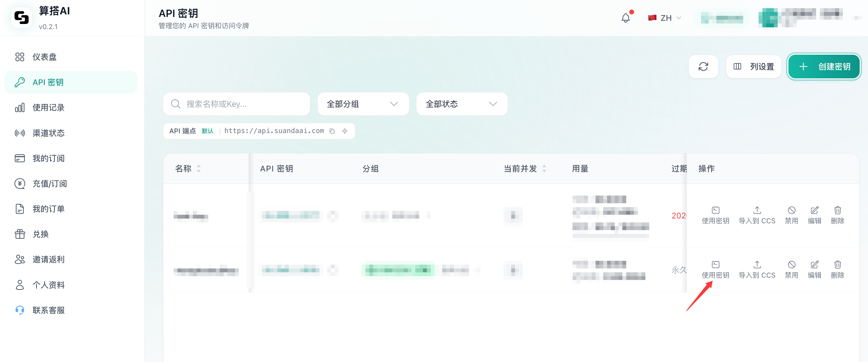Open 我的订单 in the sidebar
This screenshot has width=868, height=362.
point(71,209)
